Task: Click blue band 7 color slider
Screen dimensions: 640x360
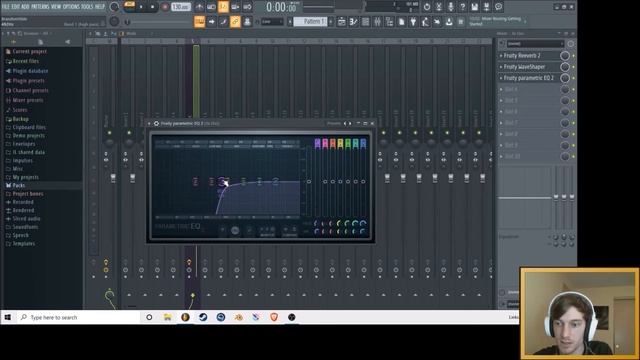Action: (363, 143)
